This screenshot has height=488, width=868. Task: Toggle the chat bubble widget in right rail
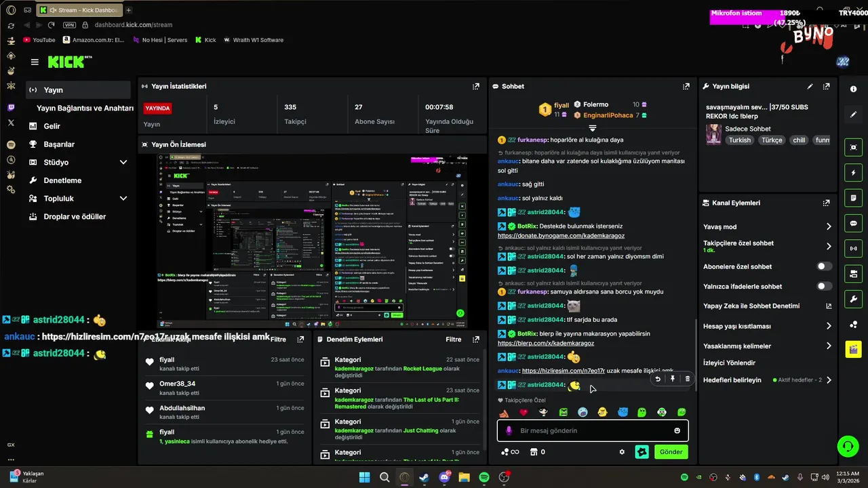pyautogui.click(x=853, y=223)
